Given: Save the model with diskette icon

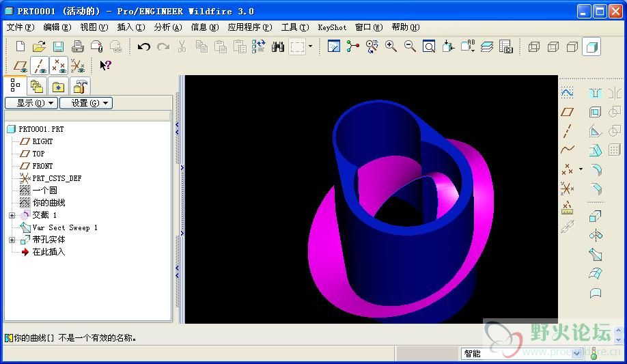Looking at the screenshot, I should point(58,47).
